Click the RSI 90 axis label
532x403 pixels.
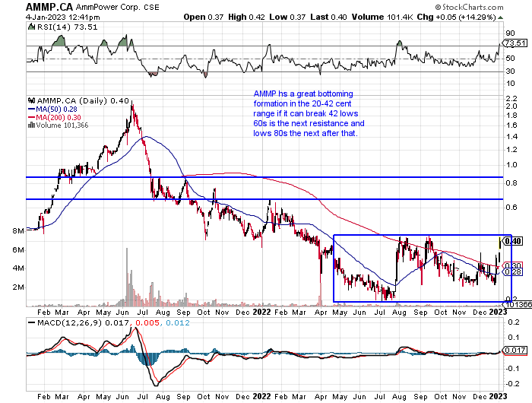coord(510,33)
